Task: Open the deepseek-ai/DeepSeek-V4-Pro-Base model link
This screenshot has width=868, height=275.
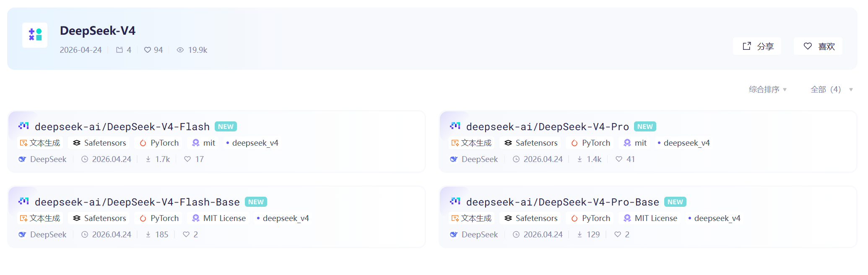Action: [x=562, y=202]
